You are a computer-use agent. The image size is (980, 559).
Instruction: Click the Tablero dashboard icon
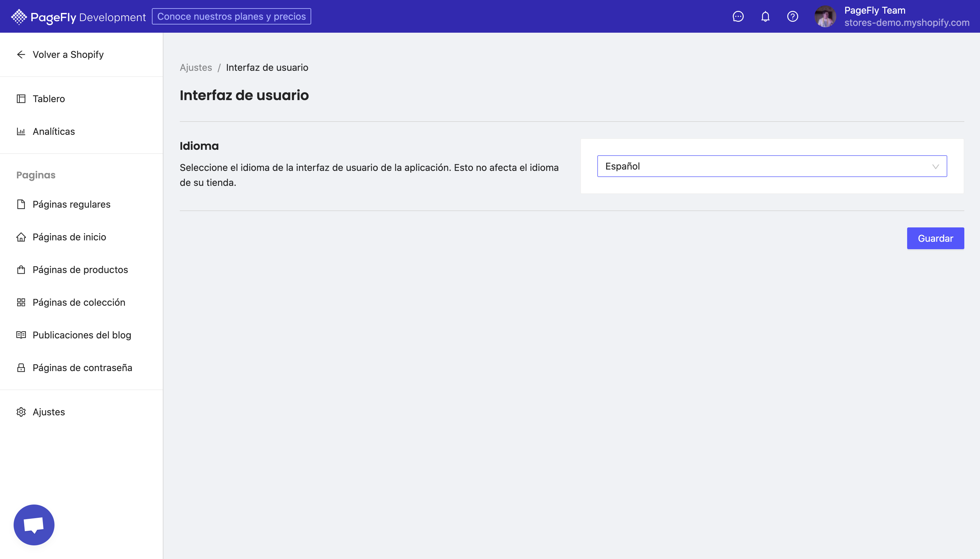[x=21, y=99]
